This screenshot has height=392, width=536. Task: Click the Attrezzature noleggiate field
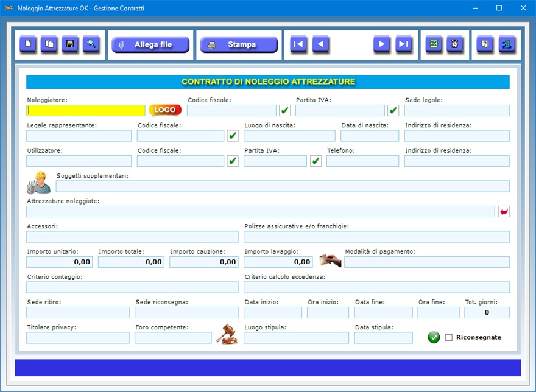(261, 212)
